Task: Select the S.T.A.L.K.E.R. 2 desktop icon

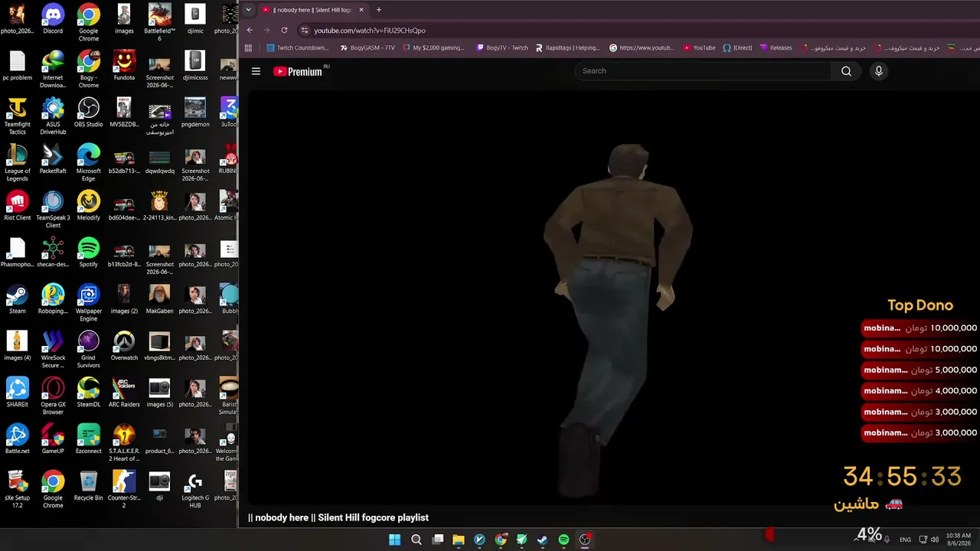Action: tap(124, 443)
